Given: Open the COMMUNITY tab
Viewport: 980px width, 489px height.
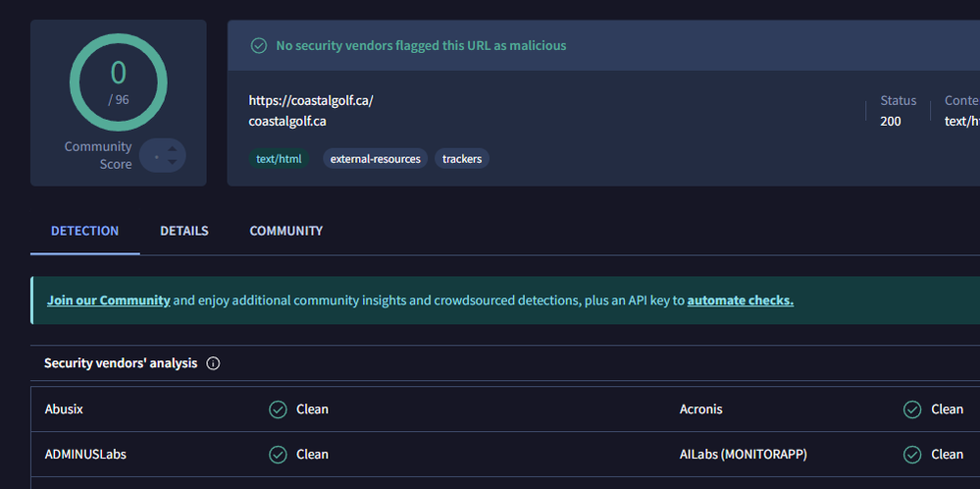Looking at the screenshot, I should coord(285,231).
